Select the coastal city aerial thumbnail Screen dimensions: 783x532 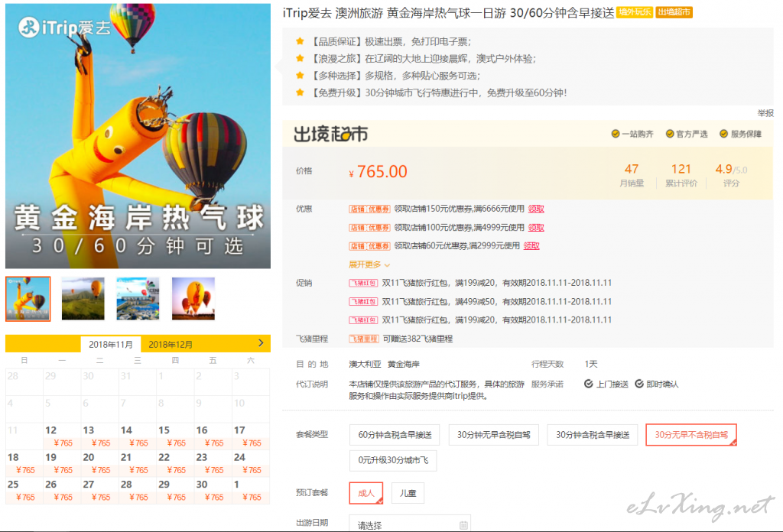[x=138, y=298]
